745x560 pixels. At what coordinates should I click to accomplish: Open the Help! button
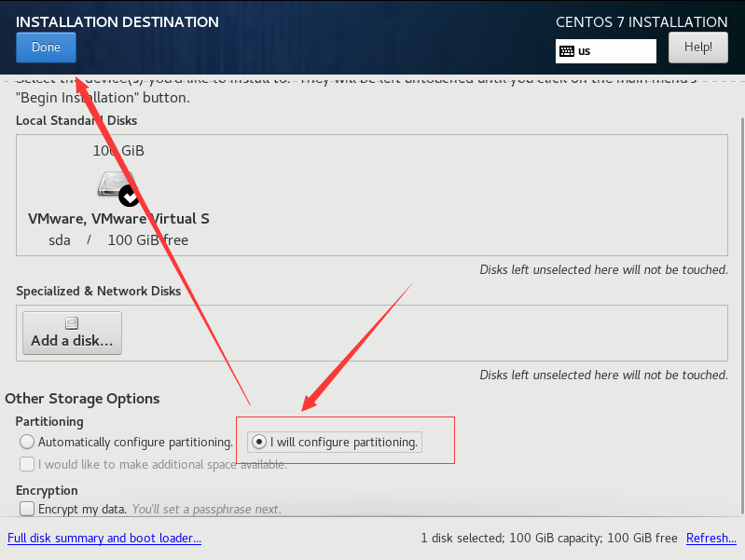click(698, 48)
